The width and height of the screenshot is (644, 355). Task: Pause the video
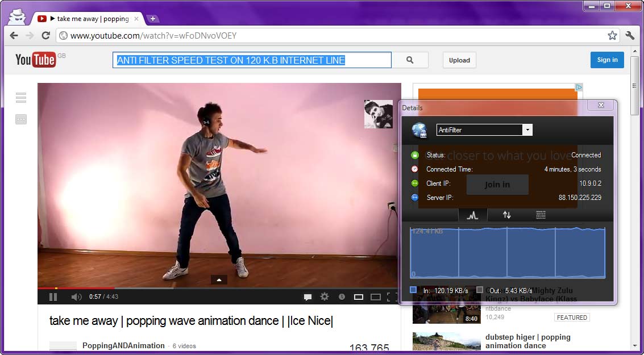point(53,296)
